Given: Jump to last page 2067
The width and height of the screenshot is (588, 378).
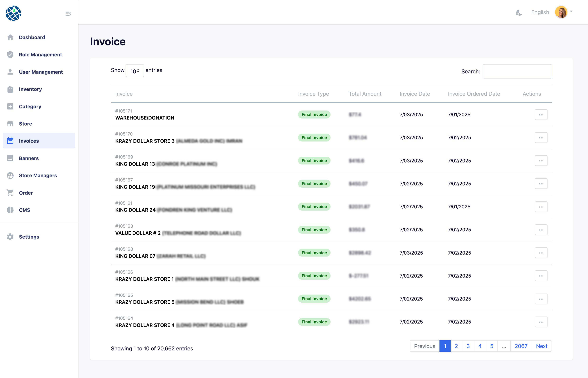Looking at the screenshot, I should coord(521,346).
